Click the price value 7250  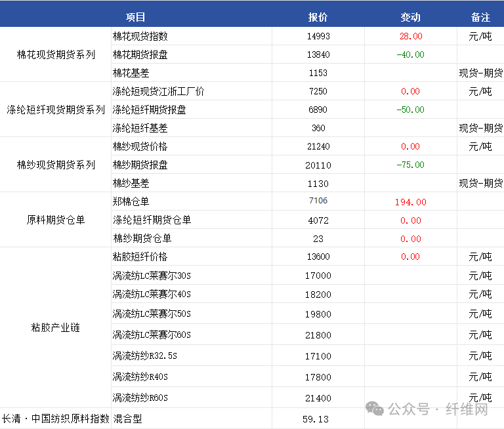(x=318, y=91)
